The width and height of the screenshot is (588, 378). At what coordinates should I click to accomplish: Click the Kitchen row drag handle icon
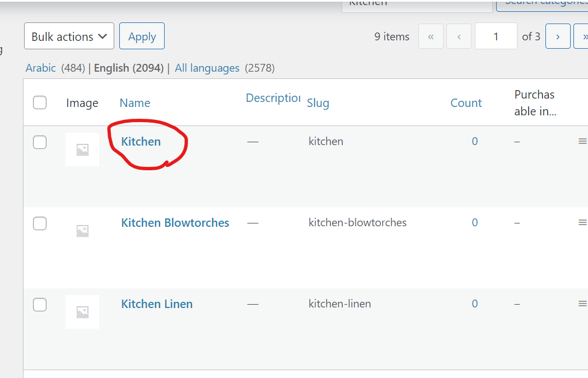point(582,141)
